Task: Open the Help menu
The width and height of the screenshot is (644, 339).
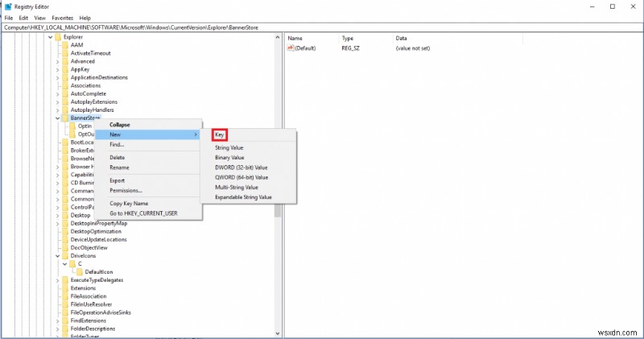Action: click(x=85, y=18)
